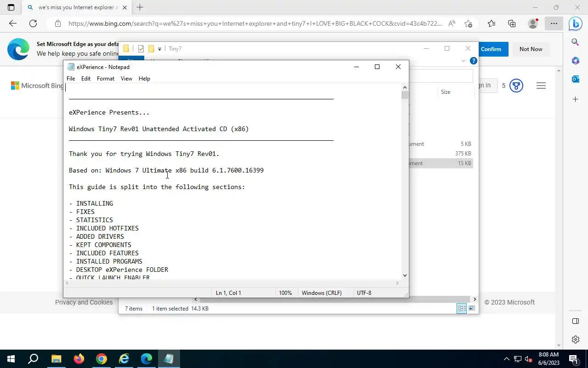Open the Notepad Help menu
Viewport: 588px width, 368px height.
click(144, 79)
